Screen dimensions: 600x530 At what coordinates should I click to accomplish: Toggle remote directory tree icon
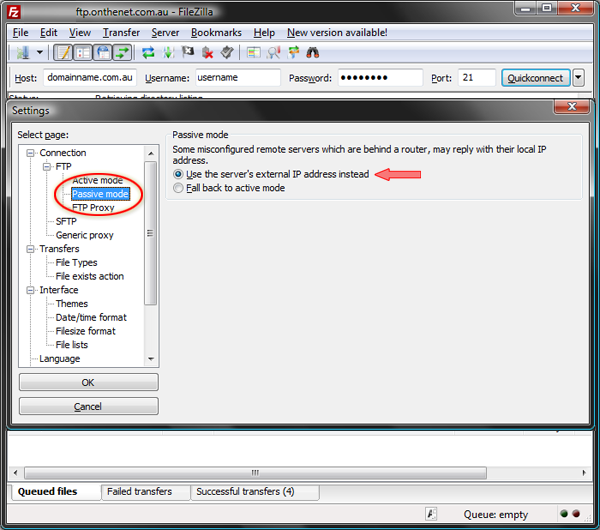[103, 52]
